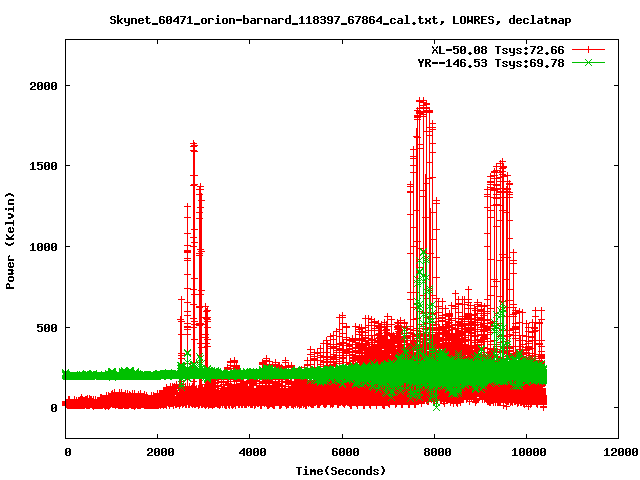This screenshot has width=640, height=480.
Task: Click the 1000 tick label on the power axis
Action: 43,247
